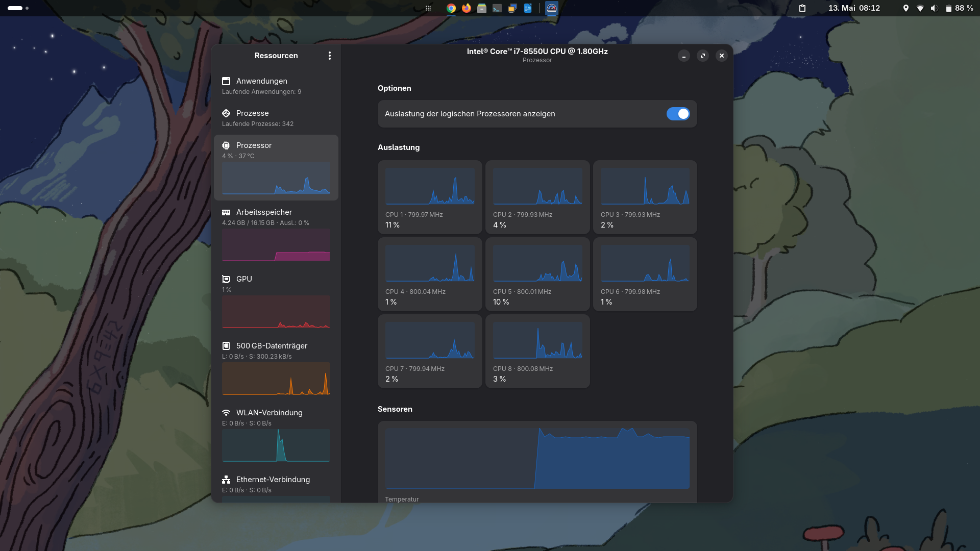Open the app grid launcher
Viewport: 980px width, 551px height.
(x=428, y=8)
